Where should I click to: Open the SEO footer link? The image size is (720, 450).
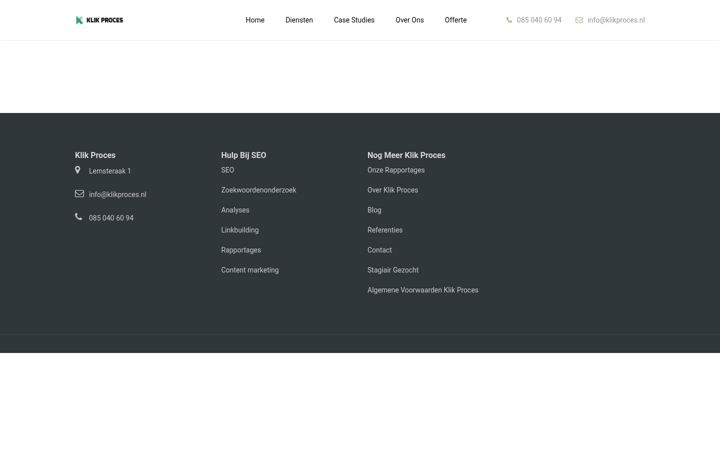tap(228, 170)
